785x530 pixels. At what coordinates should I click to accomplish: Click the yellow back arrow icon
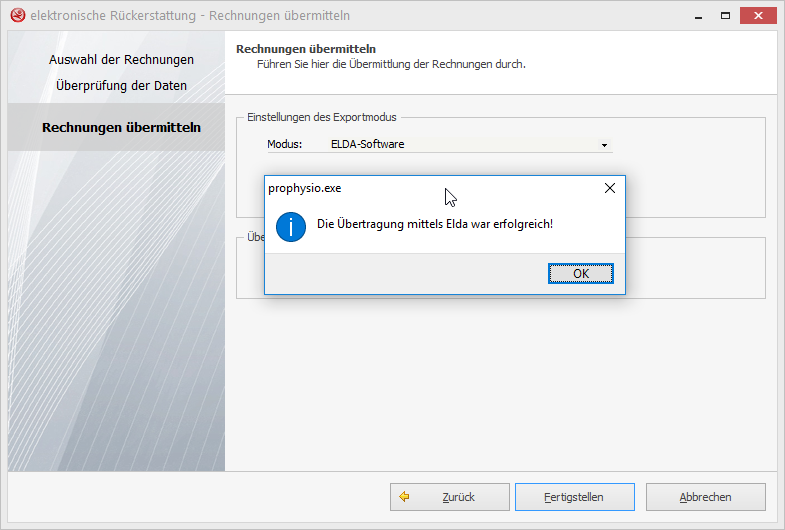coord(404,497)
